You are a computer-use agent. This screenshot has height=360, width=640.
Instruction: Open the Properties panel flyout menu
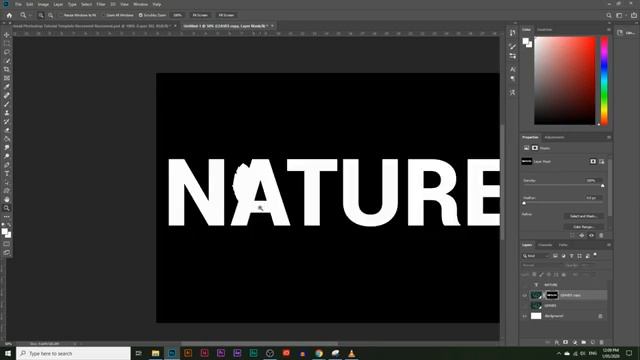609,137
